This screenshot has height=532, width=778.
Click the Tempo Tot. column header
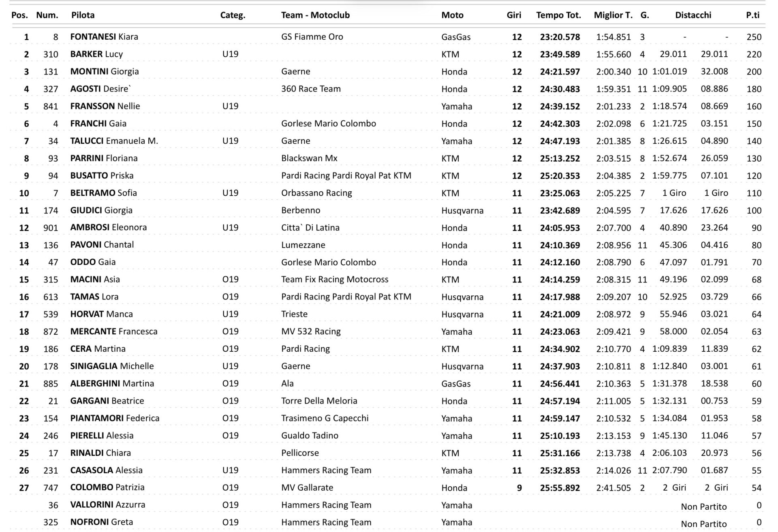(558, 15)
